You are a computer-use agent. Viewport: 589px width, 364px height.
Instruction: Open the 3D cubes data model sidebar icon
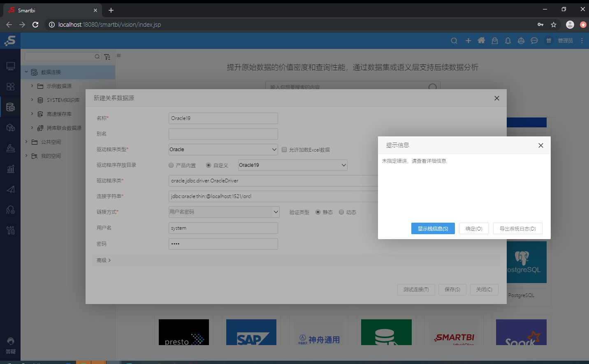(x=11, y=128)
